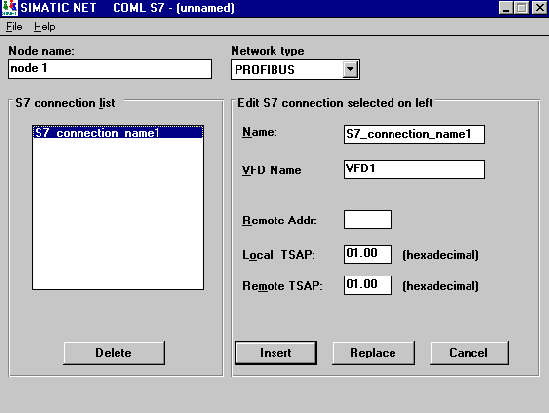Open the File menu
Screen dimensions: 549x413
[14, 27]
